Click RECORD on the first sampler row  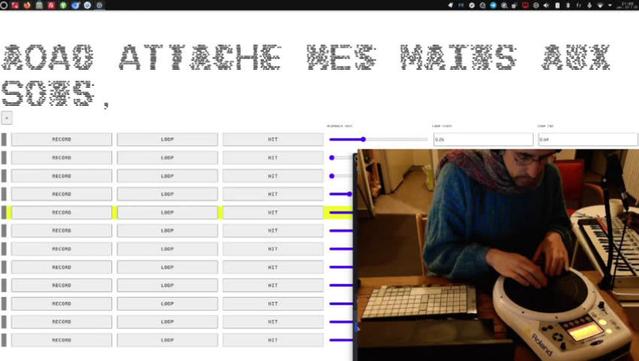[62, 139]
